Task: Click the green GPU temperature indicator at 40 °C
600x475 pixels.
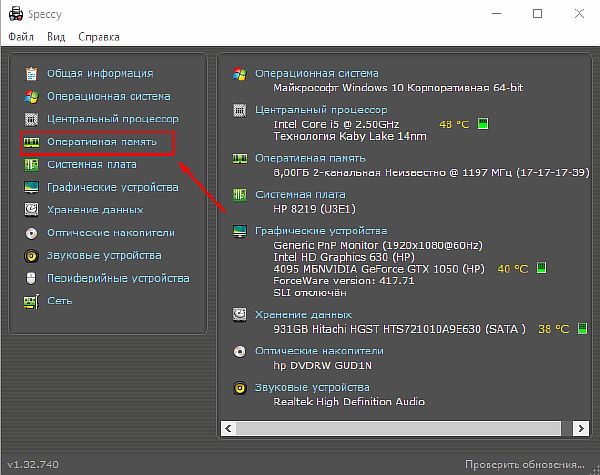Action: (x=541, y=268)
